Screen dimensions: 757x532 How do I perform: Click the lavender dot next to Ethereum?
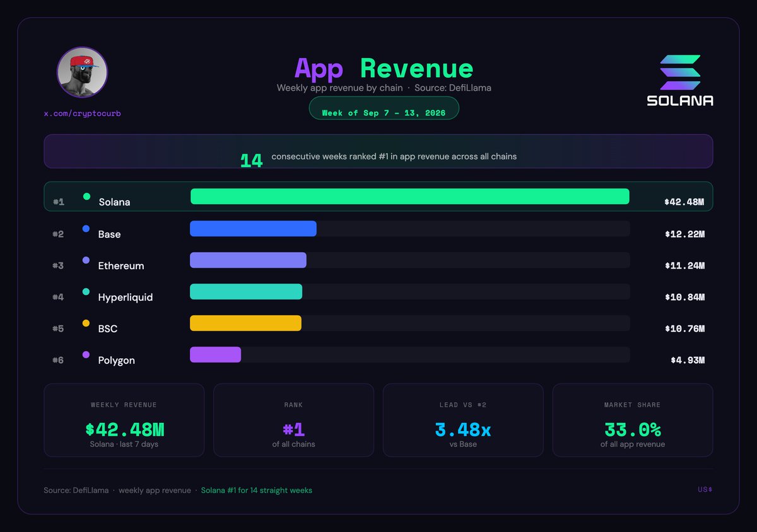click(x=86, y=260)
